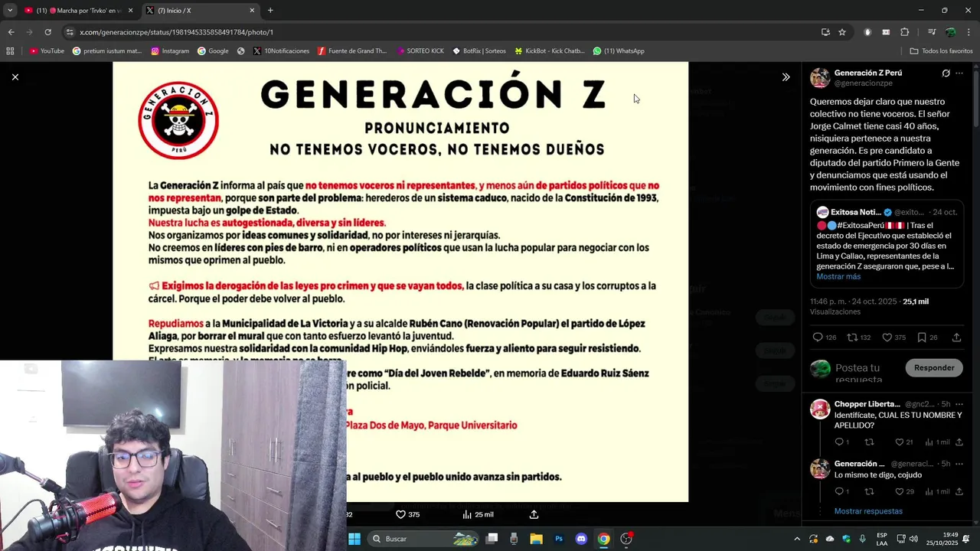
Task: Open the '(11) WhatsApp' bookmark
Action: point(619,51)
